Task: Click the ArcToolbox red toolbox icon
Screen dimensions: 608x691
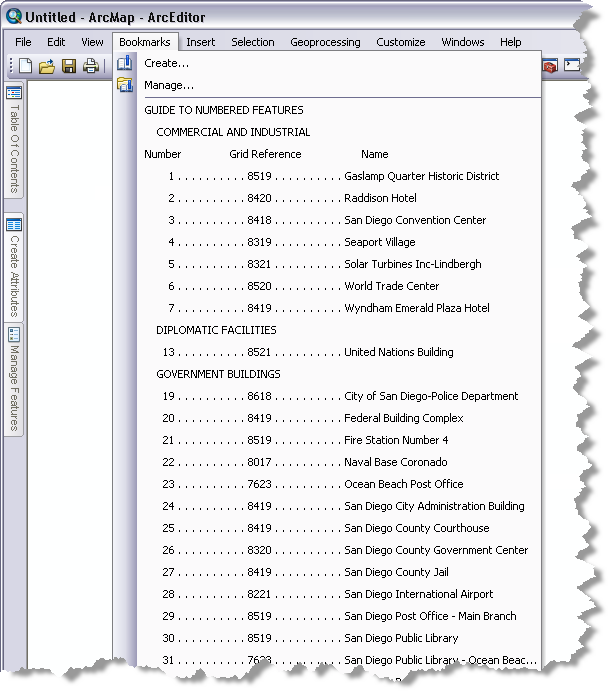Action: (550, 66)
